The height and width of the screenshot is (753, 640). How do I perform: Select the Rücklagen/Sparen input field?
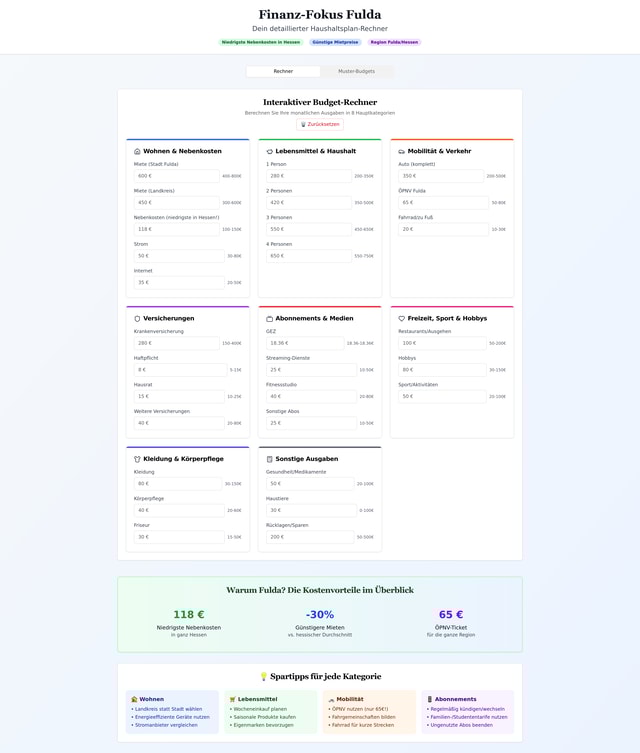tap(309, 537)
